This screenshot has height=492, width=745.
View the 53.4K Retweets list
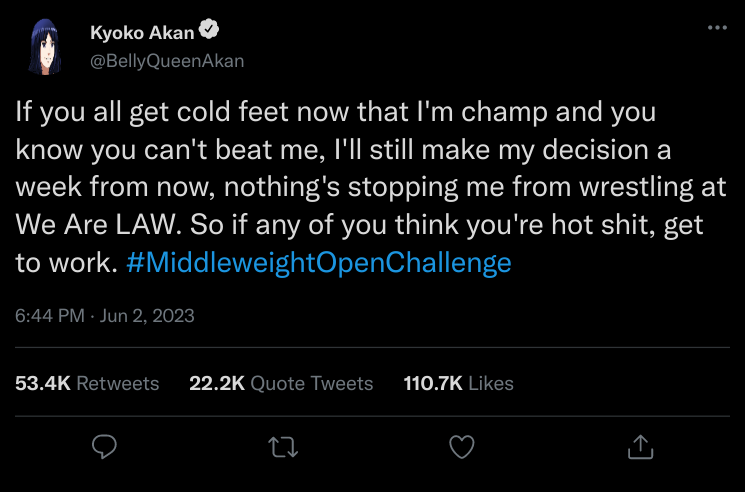[87, 383]
